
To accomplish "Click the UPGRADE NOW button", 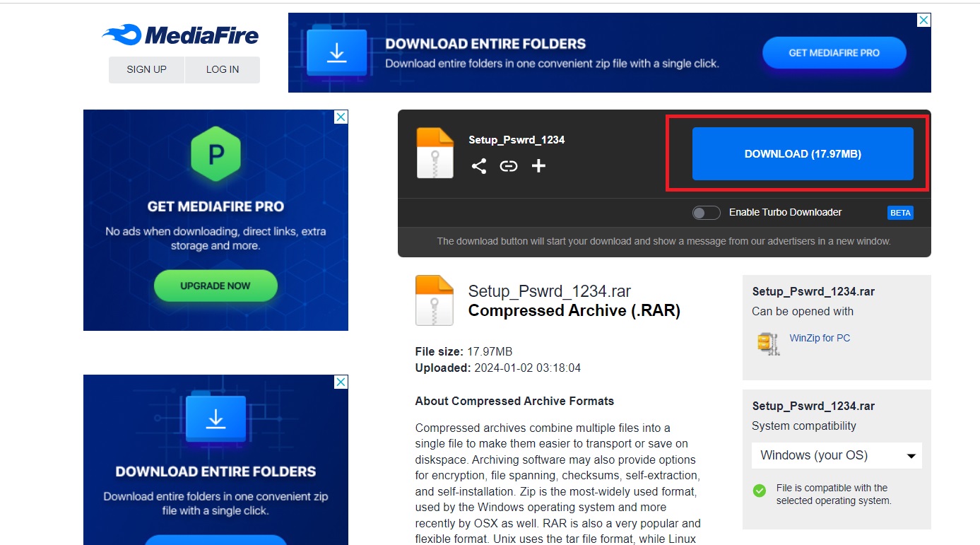I will (x=216, y=286).
